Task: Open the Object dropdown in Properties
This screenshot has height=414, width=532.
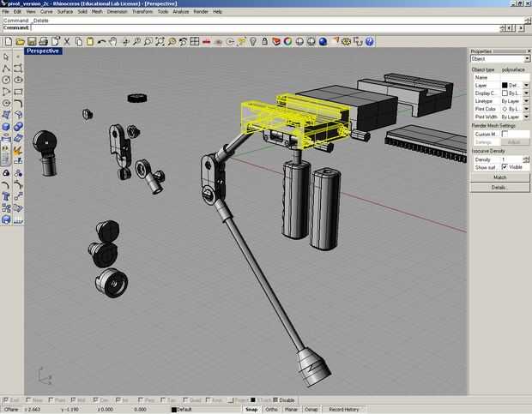Action: click(x=527, y=59)
